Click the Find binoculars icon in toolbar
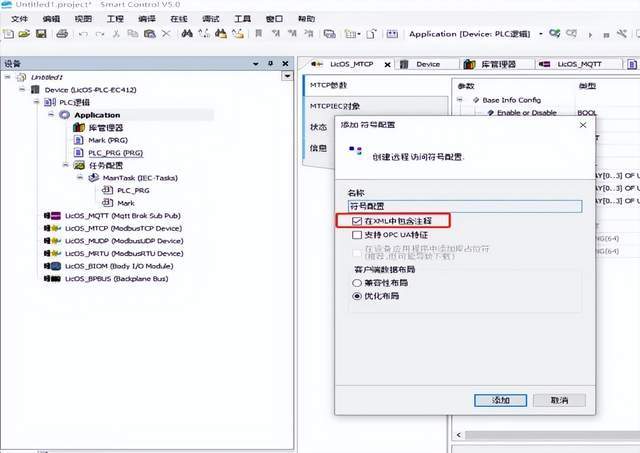640x453 pixels. (x=186, y=34)
